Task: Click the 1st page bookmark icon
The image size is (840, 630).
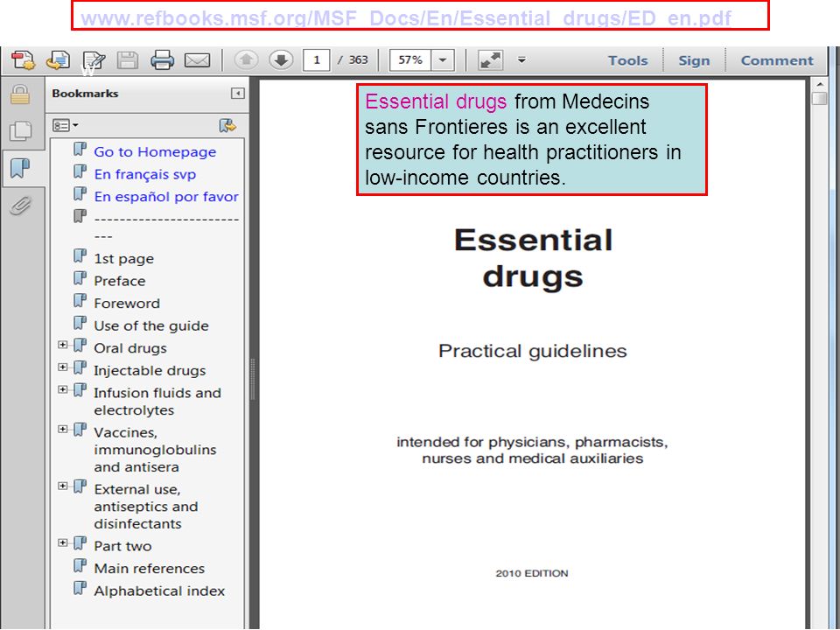Action: (80, 256)
